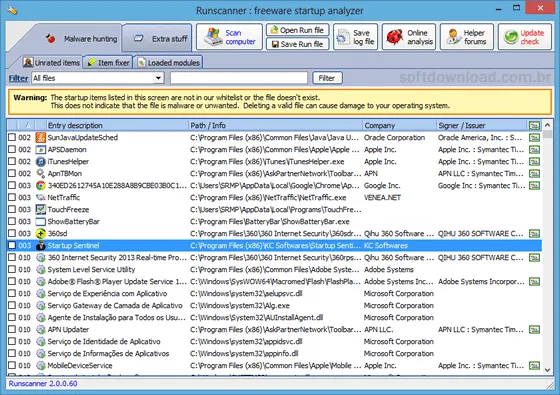Click the Google Chrome entry icon
The image size is (560, 395).
pyautogui.click(x=41, y=186)
